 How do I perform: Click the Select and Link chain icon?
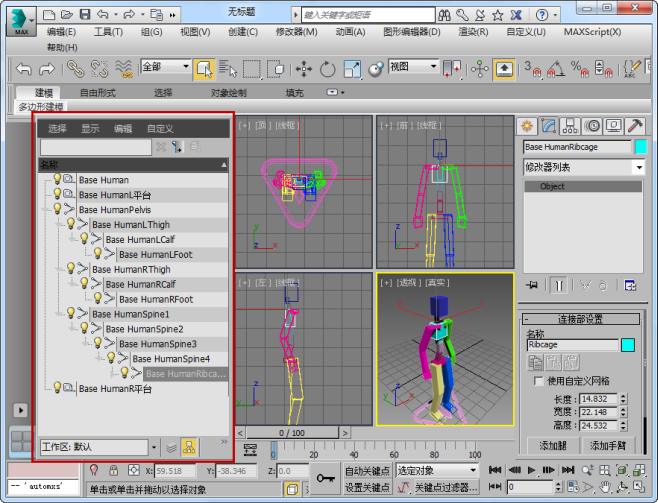point(76,69)
